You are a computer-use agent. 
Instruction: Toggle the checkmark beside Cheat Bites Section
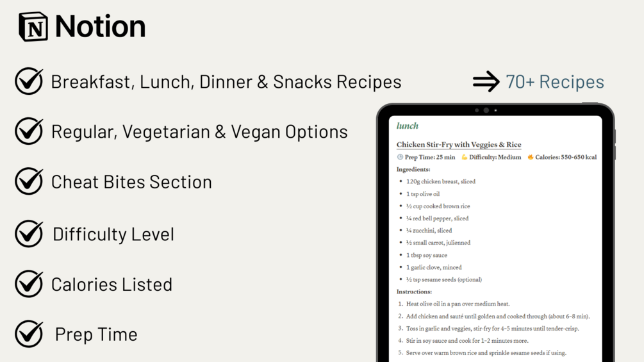click(x=29, y=181)
